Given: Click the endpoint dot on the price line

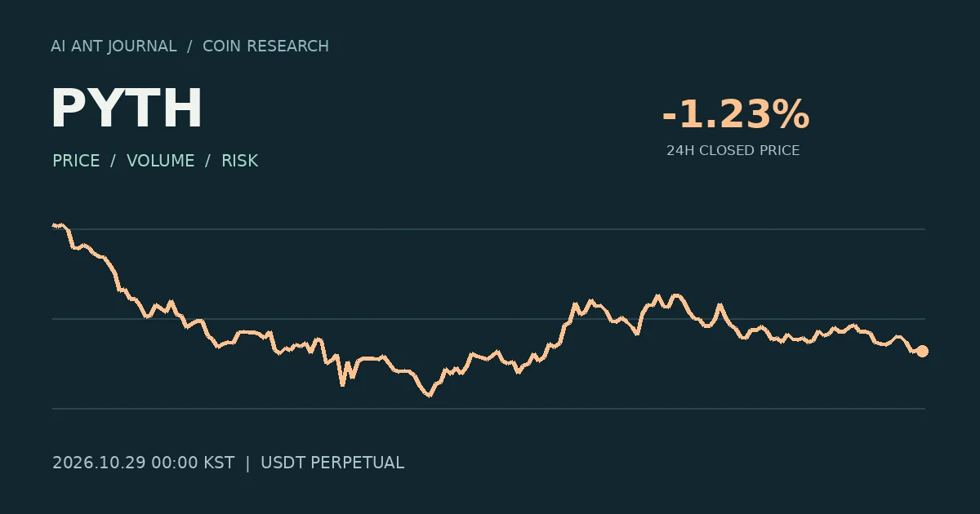Looking at the screenshot, I should [x=922, y=352].
